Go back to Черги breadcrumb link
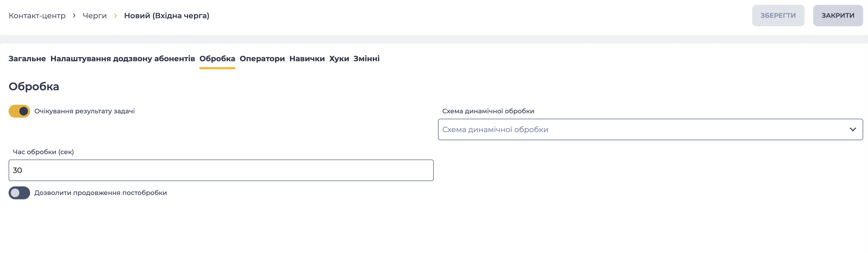 pos(95,16)
